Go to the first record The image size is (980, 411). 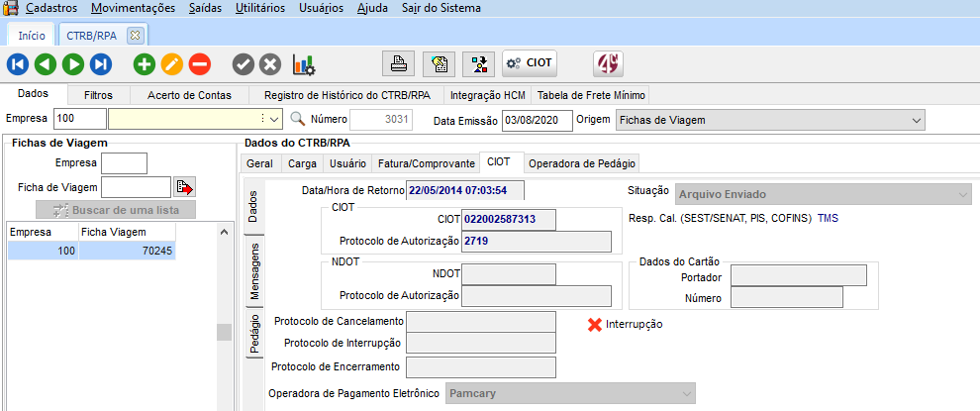pos(18,64)
